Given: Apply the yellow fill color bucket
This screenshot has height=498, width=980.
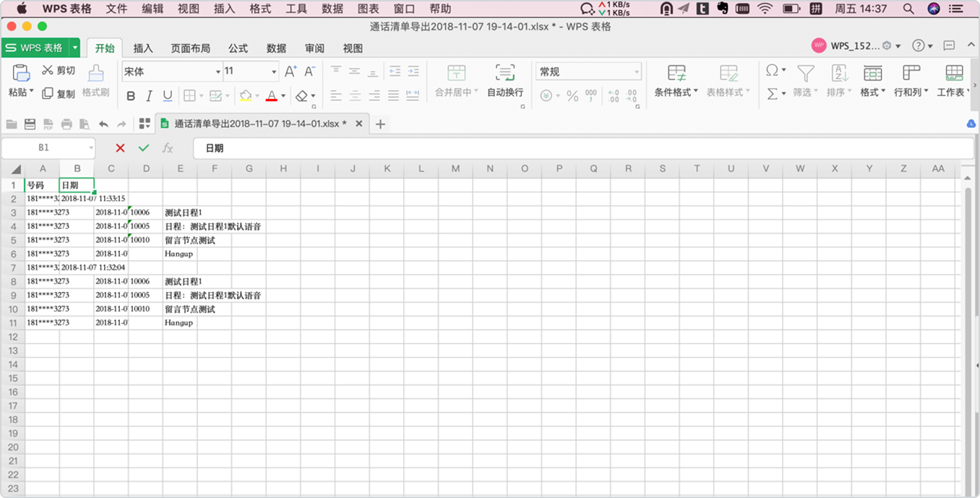Looking at the screenshot, I should [x=246, y=96].
